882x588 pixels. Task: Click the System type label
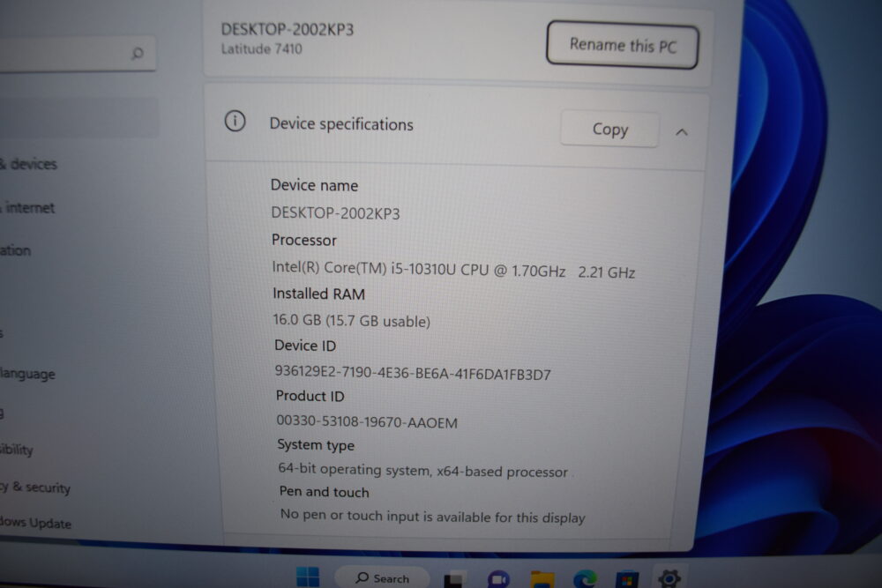pos(316,445)
